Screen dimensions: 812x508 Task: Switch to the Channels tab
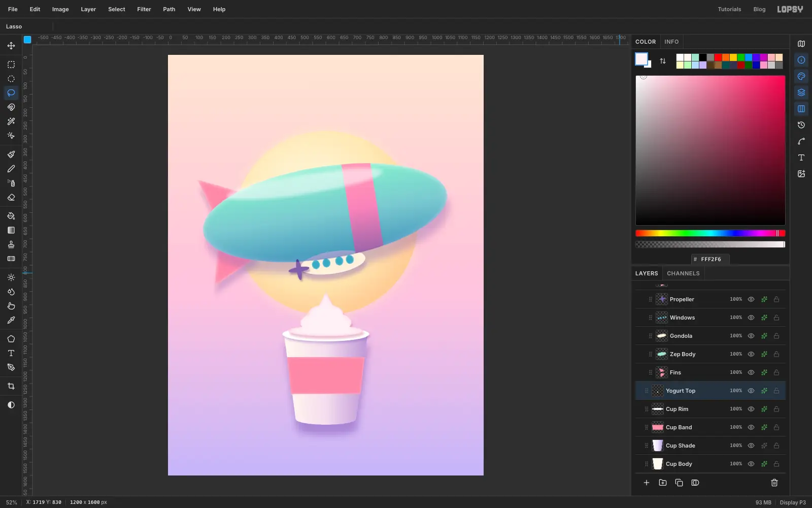(683, 273)
